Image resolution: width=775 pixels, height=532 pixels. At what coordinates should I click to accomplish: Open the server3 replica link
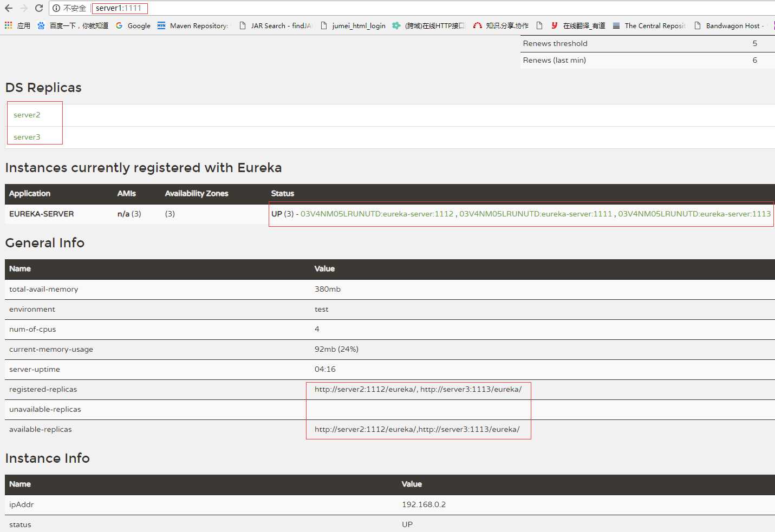[x=27, y=137]
